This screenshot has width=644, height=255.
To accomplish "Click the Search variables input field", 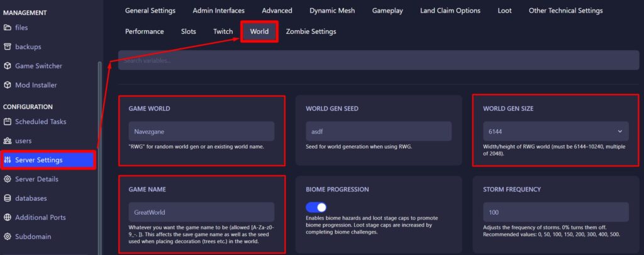I will (x=377, y=61).
